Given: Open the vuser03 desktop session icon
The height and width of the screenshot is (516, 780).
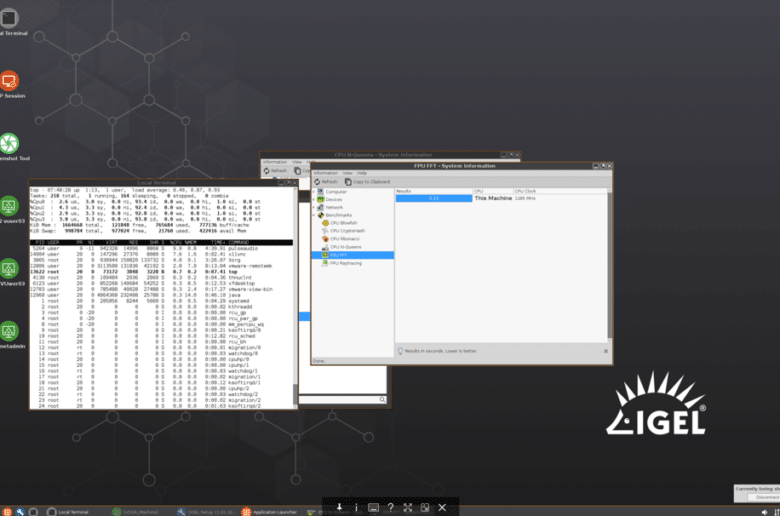Looking at the screenshot, I should (x=9, y=206).
